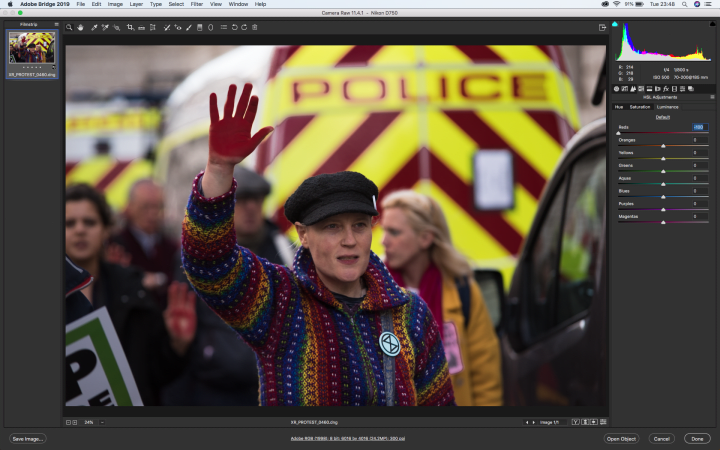Click the trash icon to mark for deletion
The height and width of the screenshot is (450, 720).
pos(255,28)
